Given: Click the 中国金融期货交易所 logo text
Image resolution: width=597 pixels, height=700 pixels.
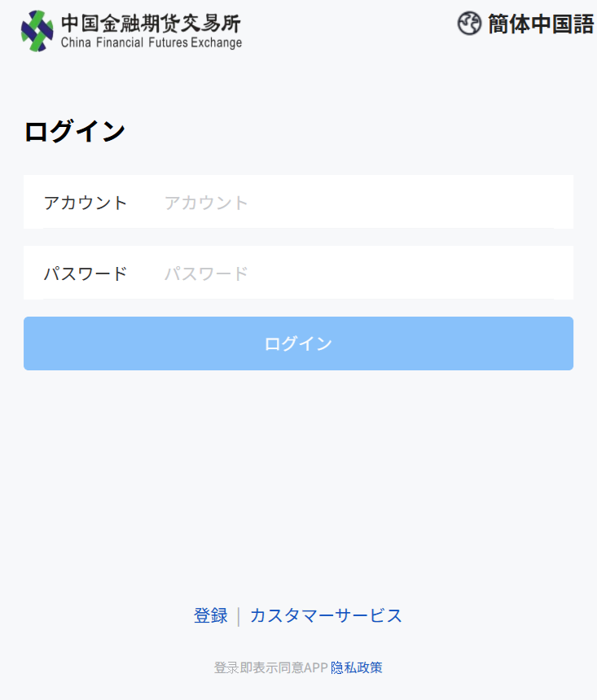Looking at the screenshot, I should pos(151,22).
